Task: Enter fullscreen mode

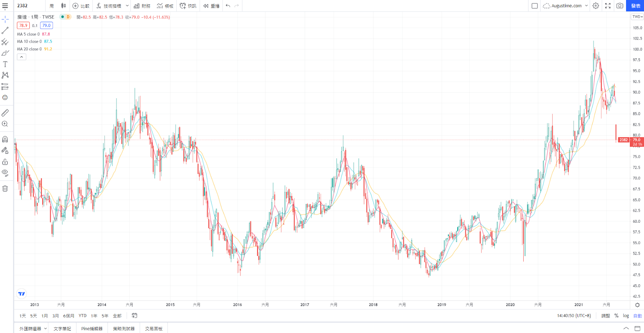Action: pyautogui.click(x=608, y=6)
